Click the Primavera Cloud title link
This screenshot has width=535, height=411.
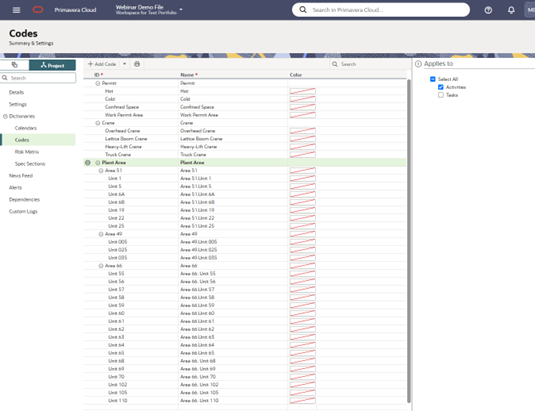(x=75, y=10)
